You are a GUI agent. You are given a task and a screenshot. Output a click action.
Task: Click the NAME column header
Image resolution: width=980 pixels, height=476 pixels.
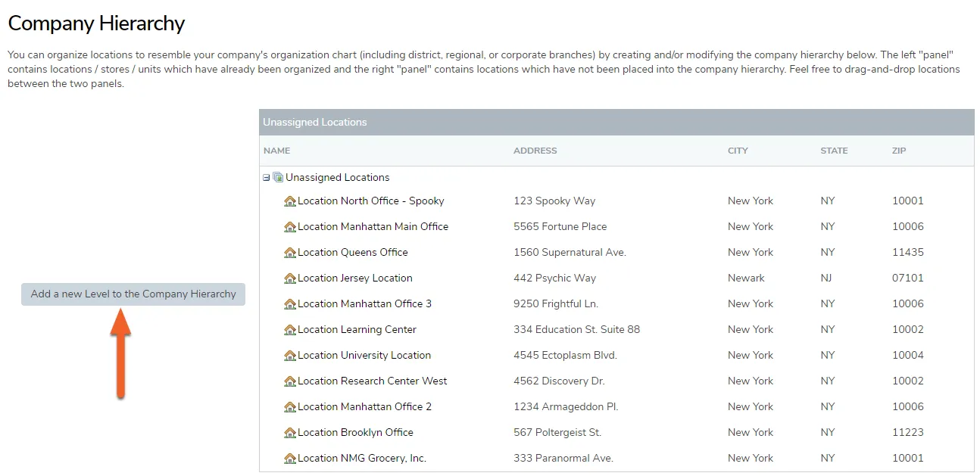tap(277, 151)
